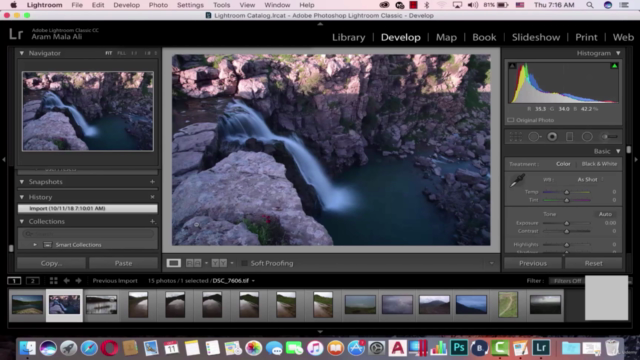This screenshot has width=640, height=360.
Task: Select the Graduated Filter tool
Action: point(569,137)
